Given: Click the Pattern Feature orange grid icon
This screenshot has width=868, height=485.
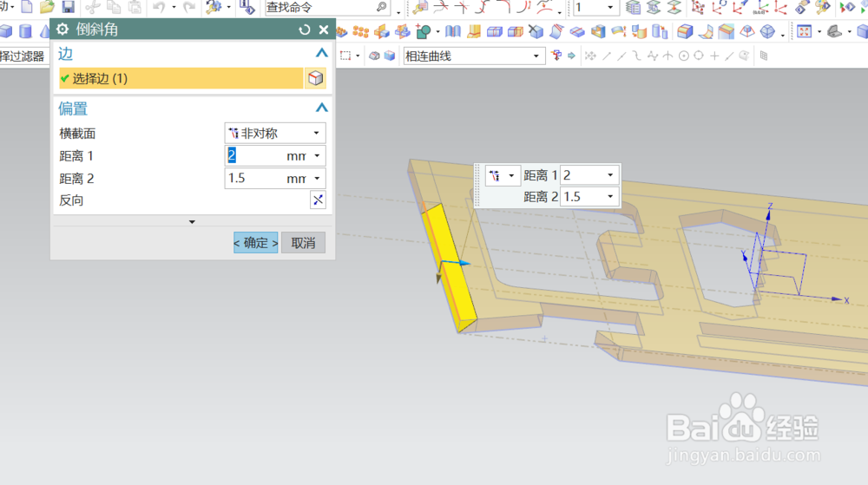Looking at the screenshot, I should [360, 31].
